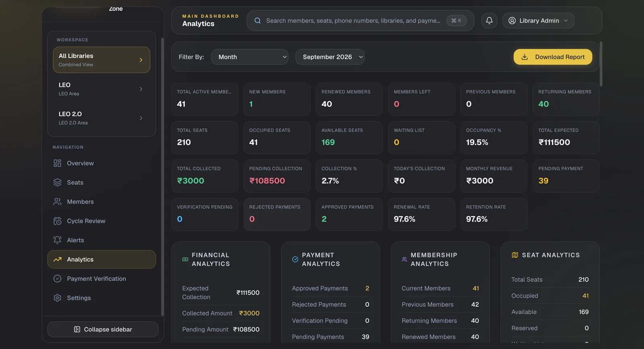Open Payment Verification page
Image resolution: width=644 pixels, height=349 pixels.
[x=101, y=279]
